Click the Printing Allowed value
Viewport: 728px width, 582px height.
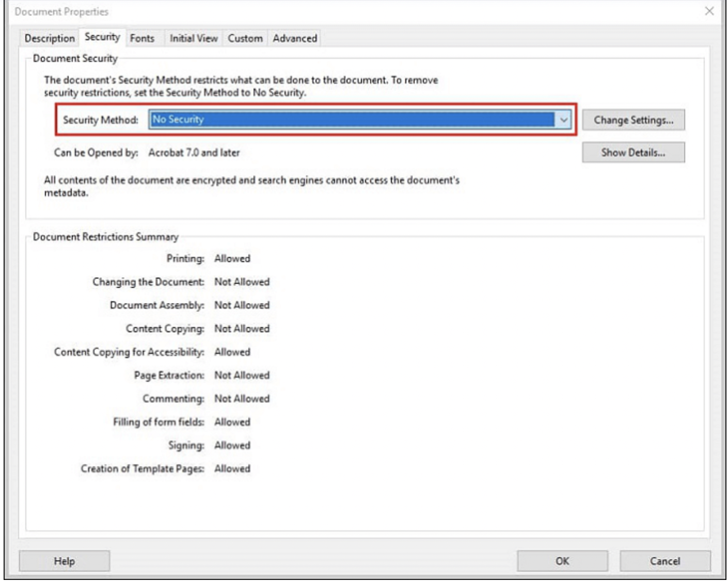click(x=232, y=258)
